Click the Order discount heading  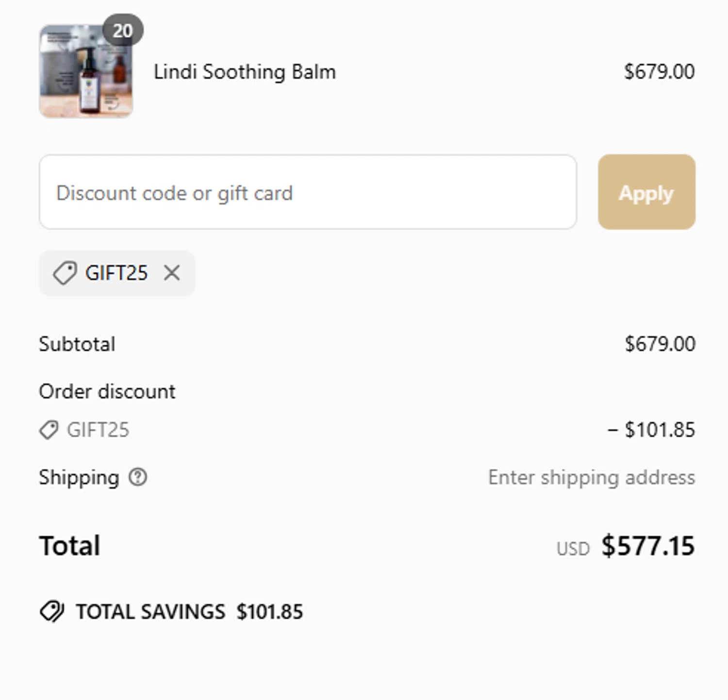[107, 392]
